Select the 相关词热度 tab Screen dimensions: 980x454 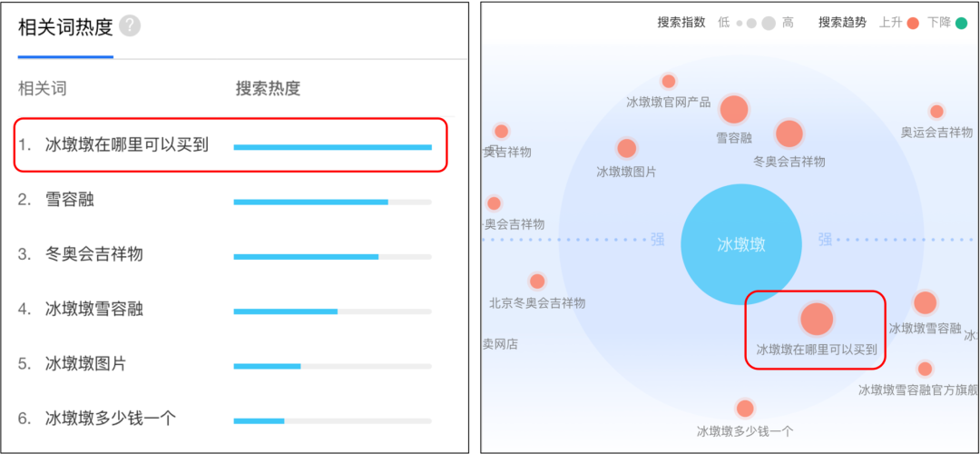[x=65, y=27]
